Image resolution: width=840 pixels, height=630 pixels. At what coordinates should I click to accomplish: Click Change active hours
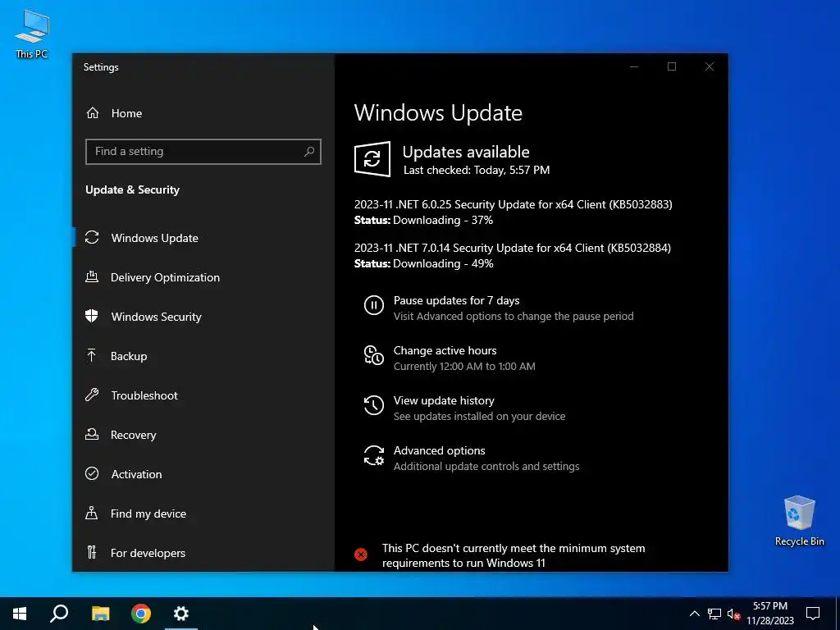445,350
